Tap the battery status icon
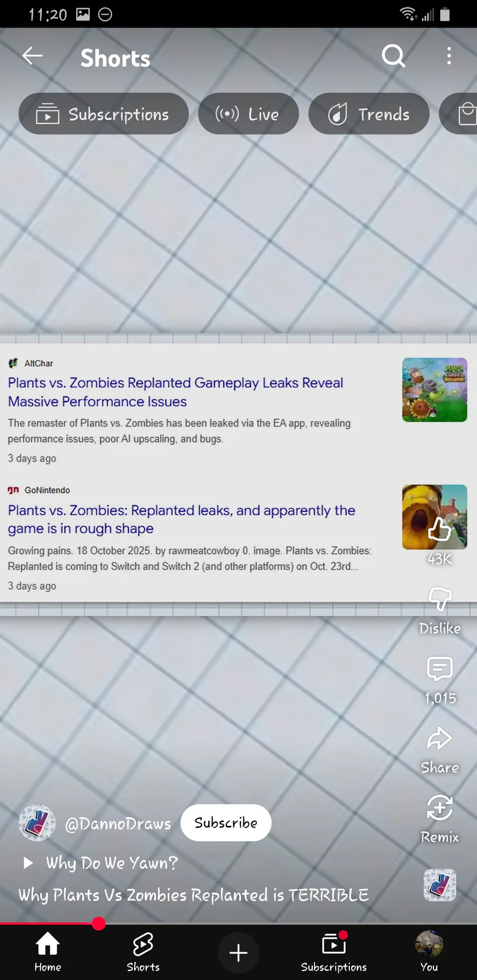The width and height of the screenshot is (477, 980). (x=445, y=14)
